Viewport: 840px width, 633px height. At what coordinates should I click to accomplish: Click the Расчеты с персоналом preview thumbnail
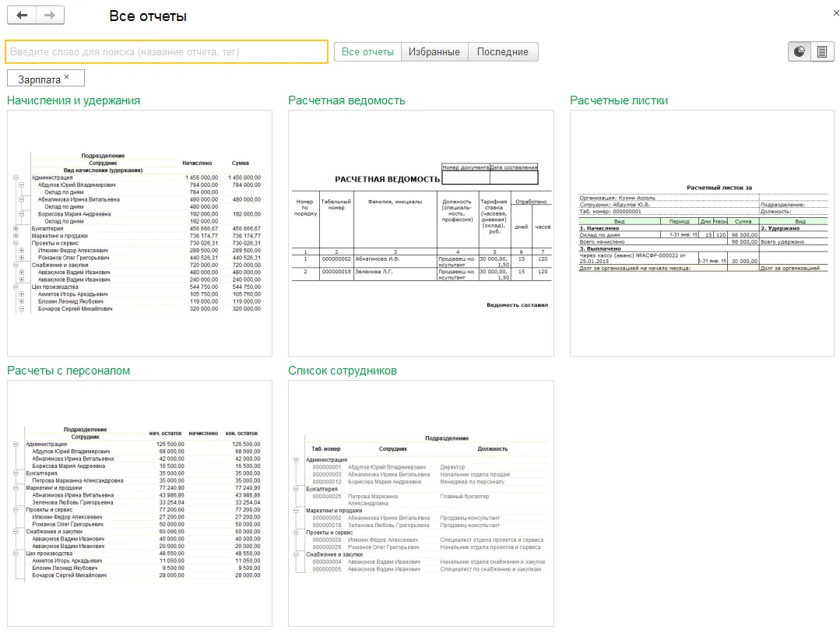pyautogui.click(x=139, y=503)
